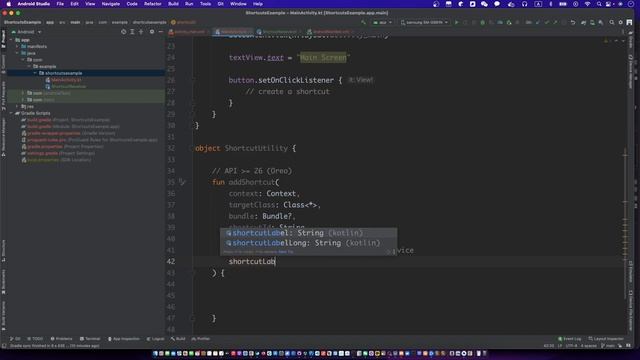This screenshot has height=360, width=640.
Task: Open the Device Manager right stripe
Action: point(631,71)
